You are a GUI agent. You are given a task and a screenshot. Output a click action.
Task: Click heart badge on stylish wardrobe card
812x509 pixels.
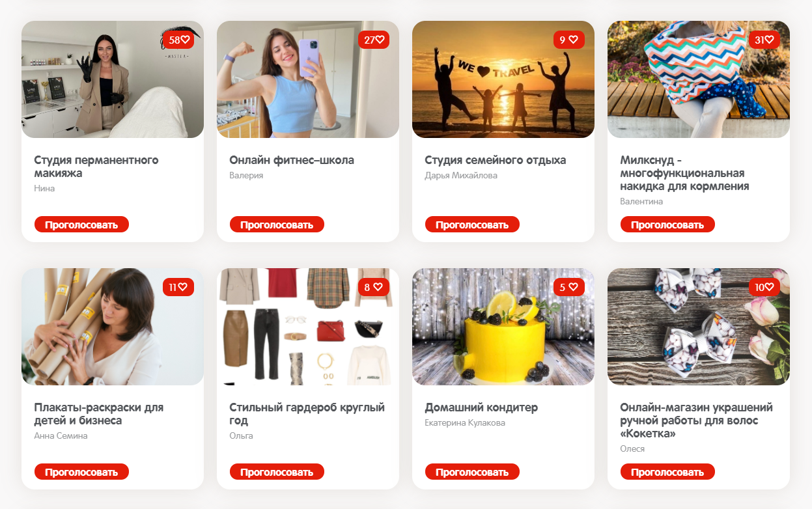click(374, 287)
